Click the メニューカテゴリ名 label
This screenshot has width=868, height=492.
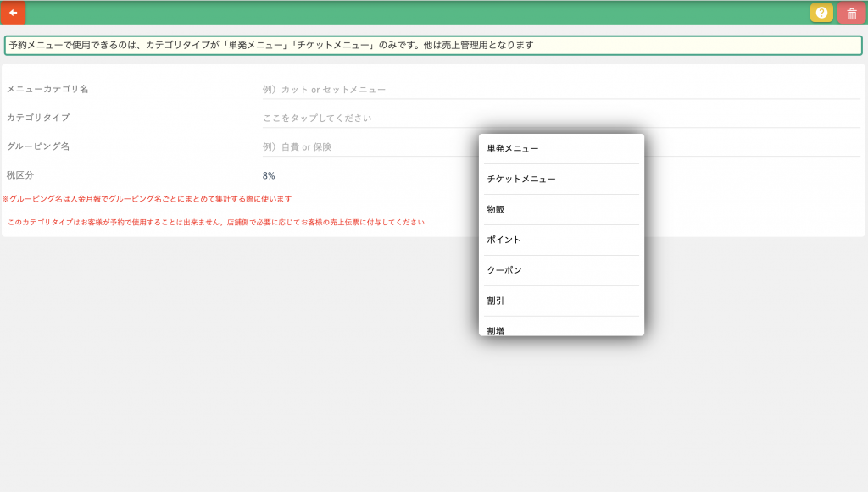point(47,89)
